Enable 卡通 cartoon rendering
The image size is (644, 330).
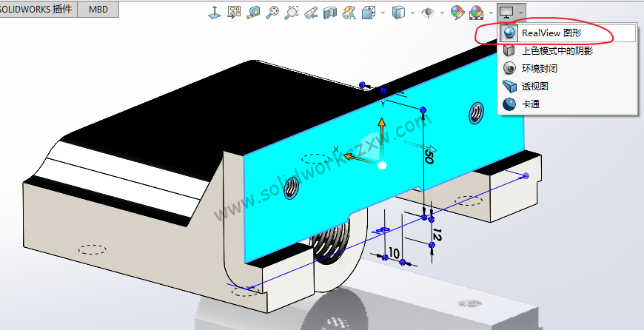pyautogui.click(x=568, y=104)
